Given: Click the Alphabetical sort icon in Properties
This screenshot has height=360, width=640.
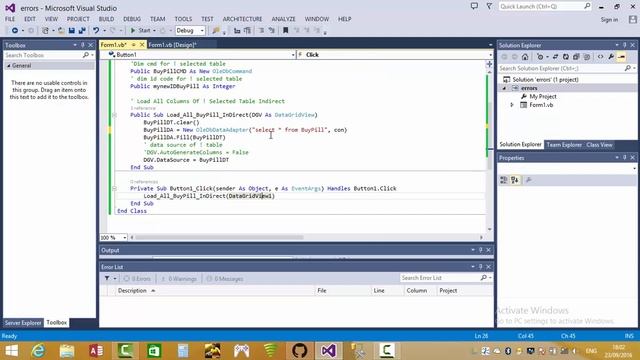Looking at the screenshot, I should coord(515,180).
